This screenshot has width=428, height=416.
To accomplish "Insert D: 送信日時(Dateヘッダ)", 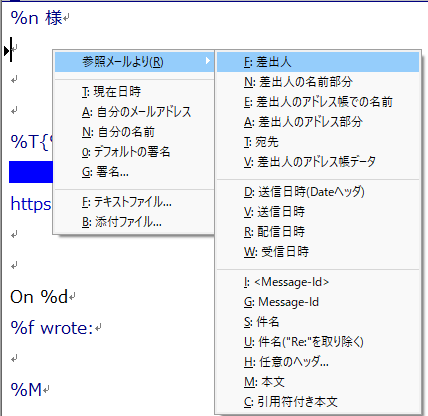I will [318, 192].
